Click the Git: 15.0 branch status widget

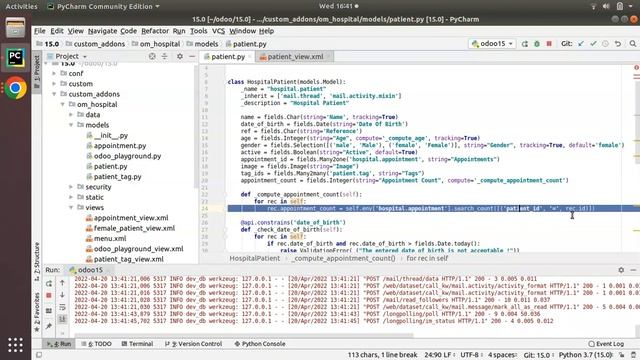pos(537,355)
